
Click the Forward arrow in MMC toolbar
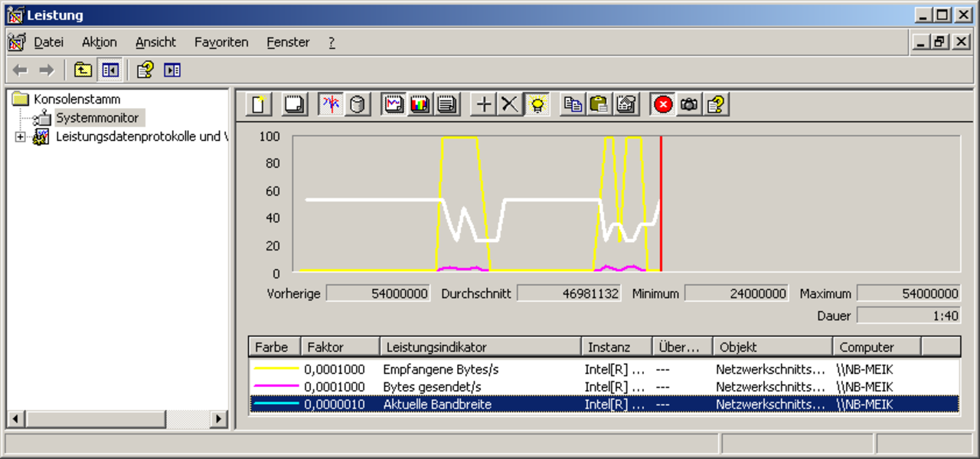tap(47, 70)
